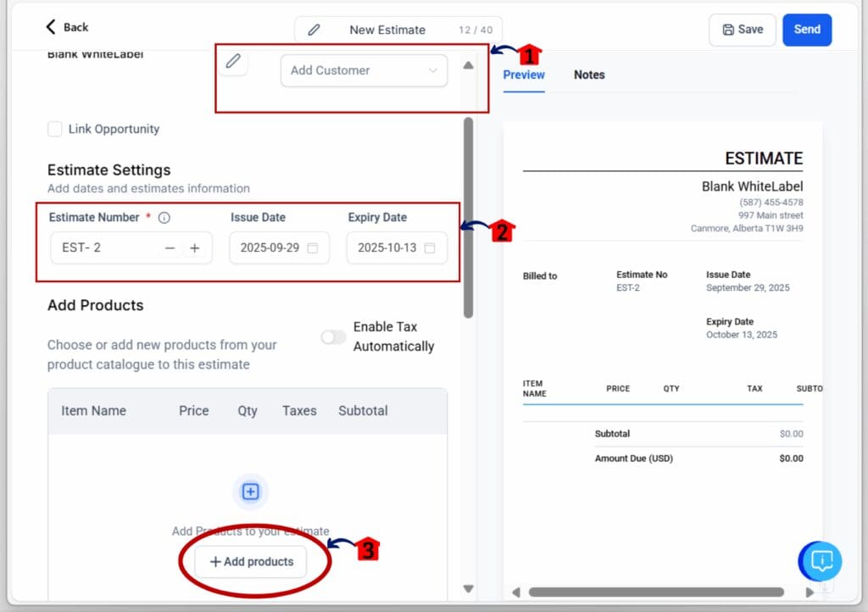Click the Add products button
The height and width of the screenshot is (612, 868).
(251, 562)
